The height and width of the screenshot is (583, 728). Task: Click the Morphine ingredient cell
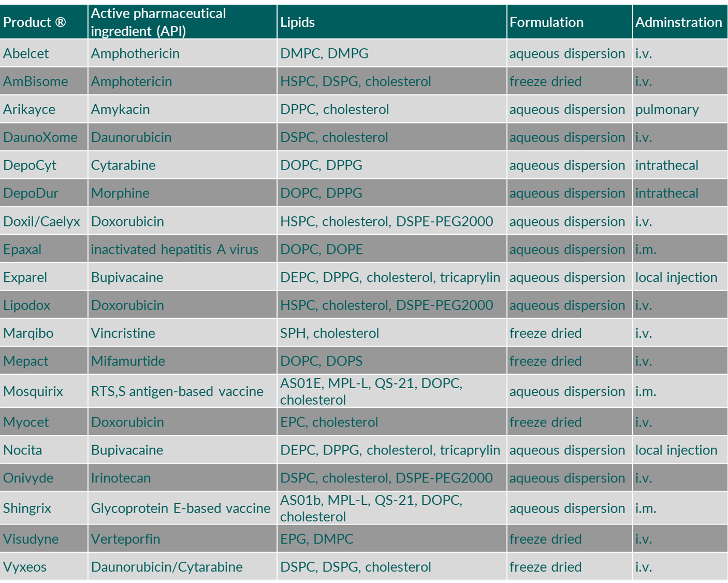(x=120, y=193)
